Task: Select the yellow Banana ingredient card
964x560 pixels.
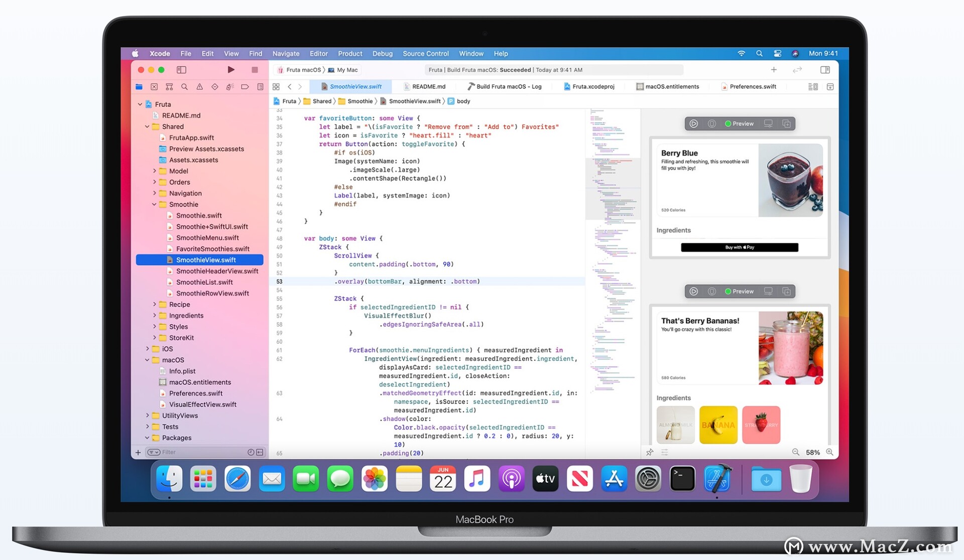Action: pos(718,425)
